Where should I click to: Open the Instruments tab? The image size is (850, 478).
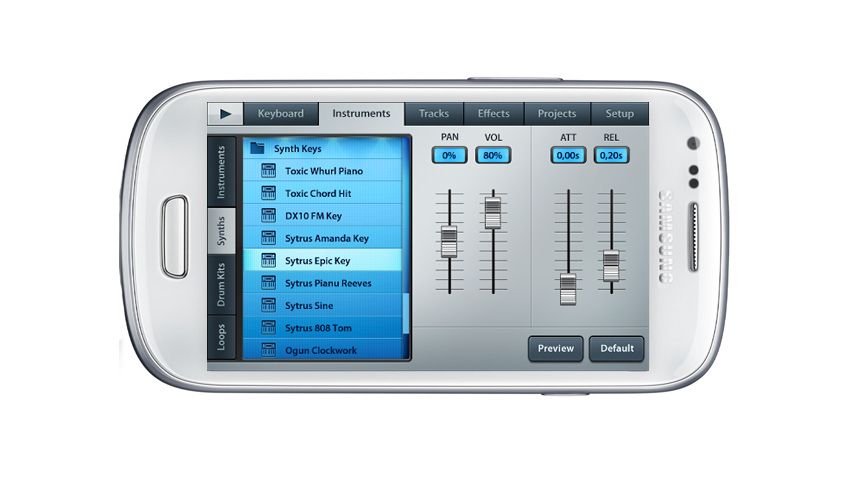[361, 114]
